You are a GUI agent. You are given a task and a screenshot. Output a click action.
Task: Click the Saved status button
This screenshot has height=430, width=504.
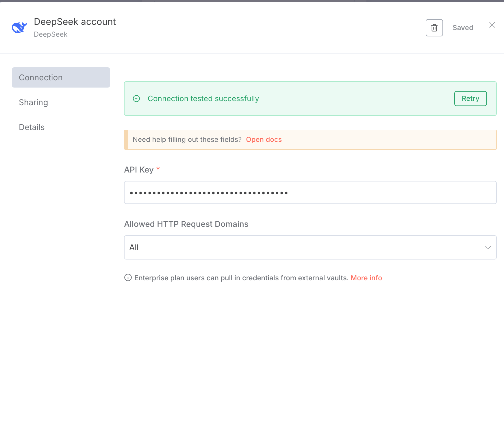coord(463,28)
